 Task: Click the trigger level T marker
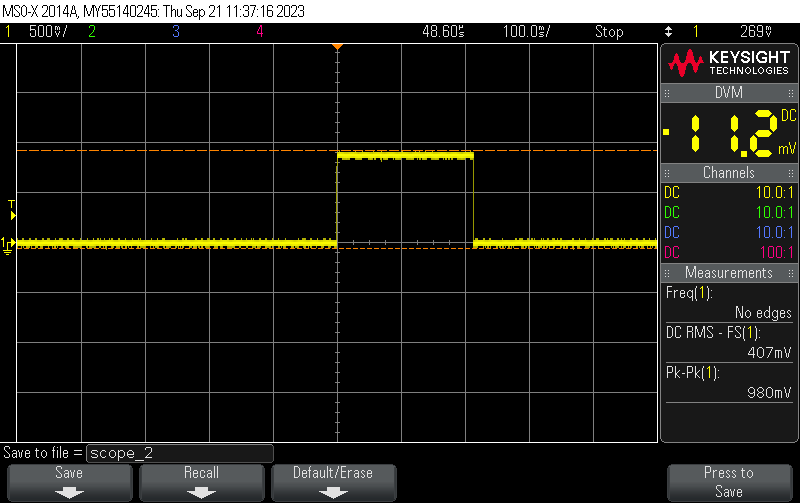(x=12, y=210)
